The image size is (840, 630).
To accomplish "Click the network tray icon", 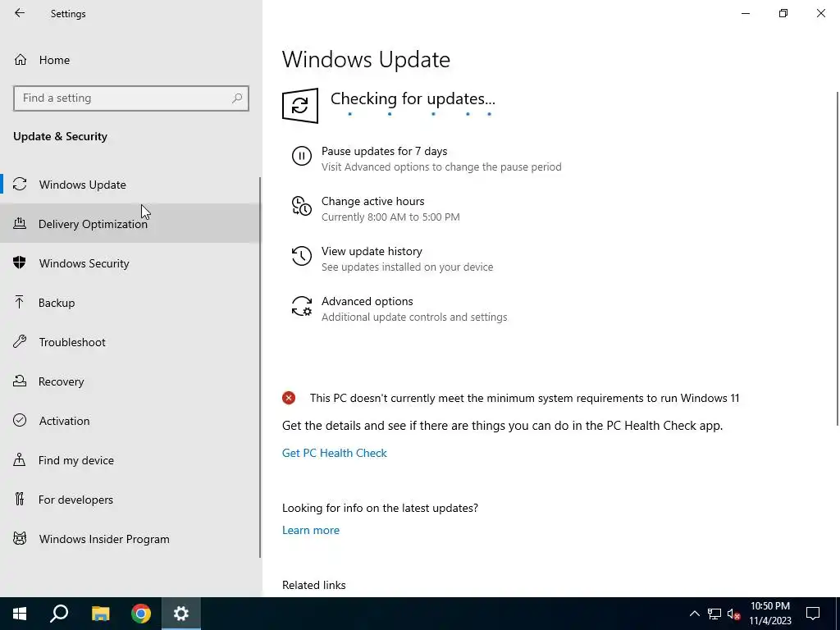I will click(714, 614).
